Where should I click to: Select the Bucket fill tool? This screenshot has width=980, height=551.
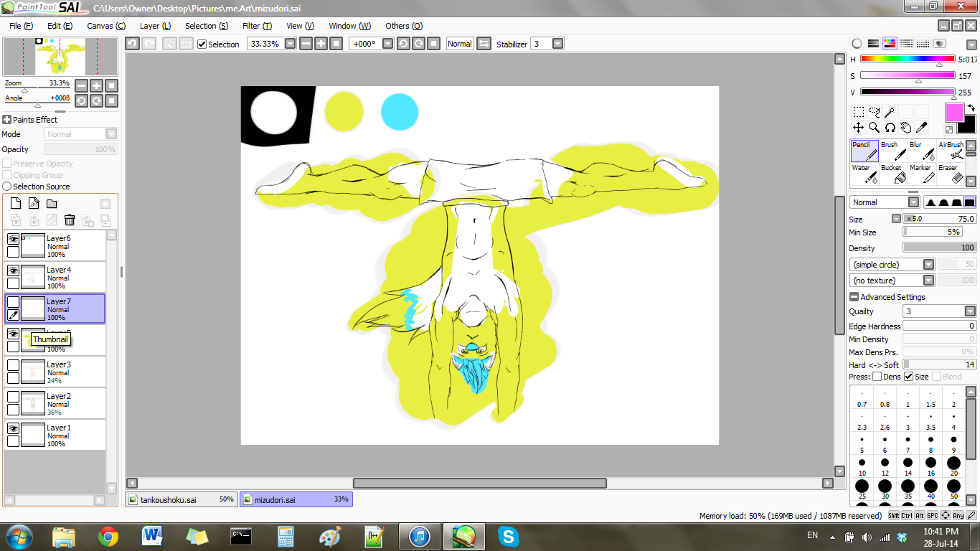tap(893, 174)
